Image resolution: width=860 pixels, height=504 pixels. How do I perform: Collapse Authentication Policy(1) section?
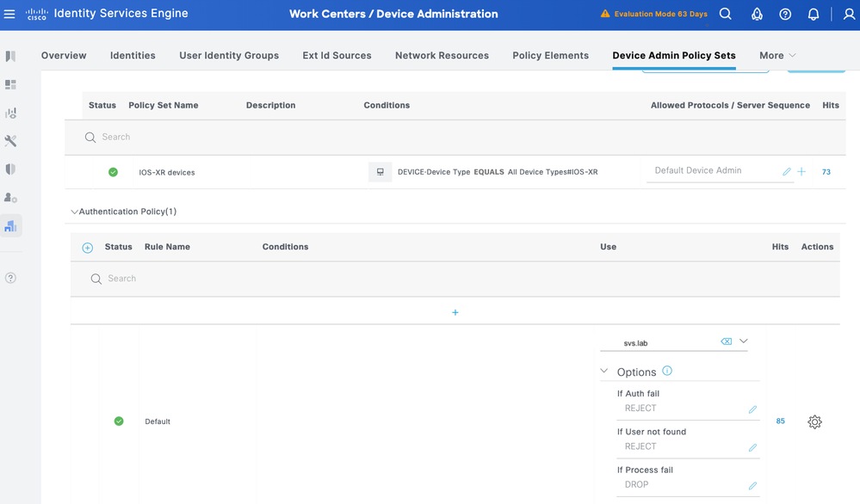(74, 212)
